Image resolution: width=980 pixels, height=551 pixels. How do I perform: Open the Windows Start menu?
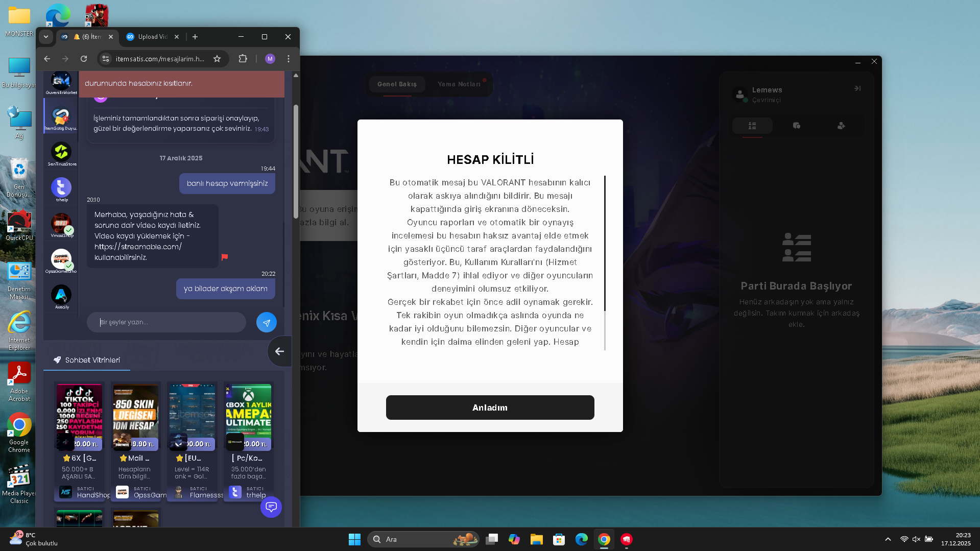point(354,539)
